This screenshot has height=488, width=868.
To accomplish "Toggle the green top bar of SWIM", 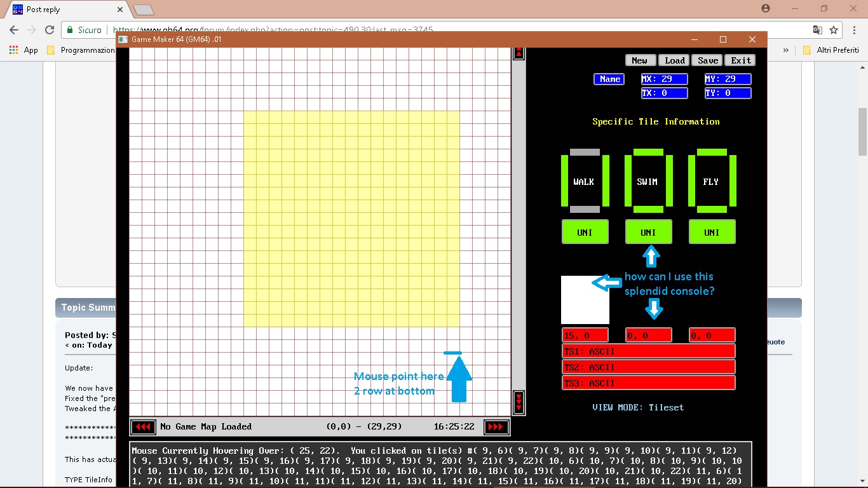I will pyautogui.click(x=648, y=152).
